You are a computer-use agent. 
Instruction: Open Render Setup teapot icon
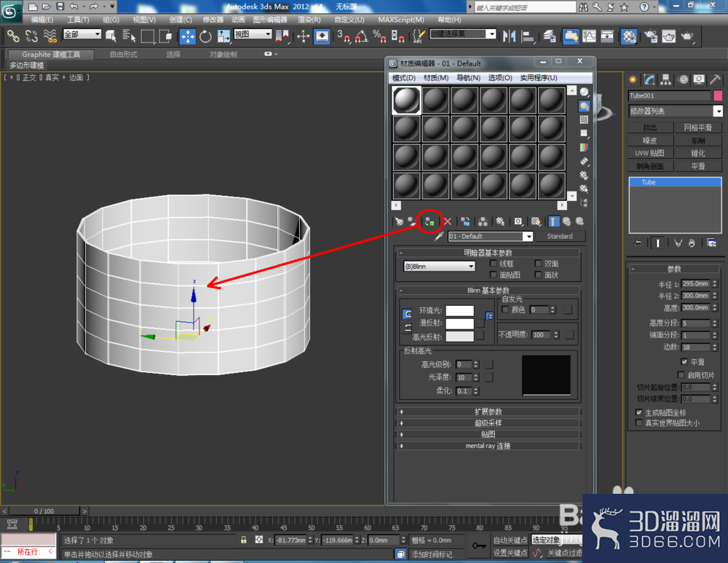point(650,36)
